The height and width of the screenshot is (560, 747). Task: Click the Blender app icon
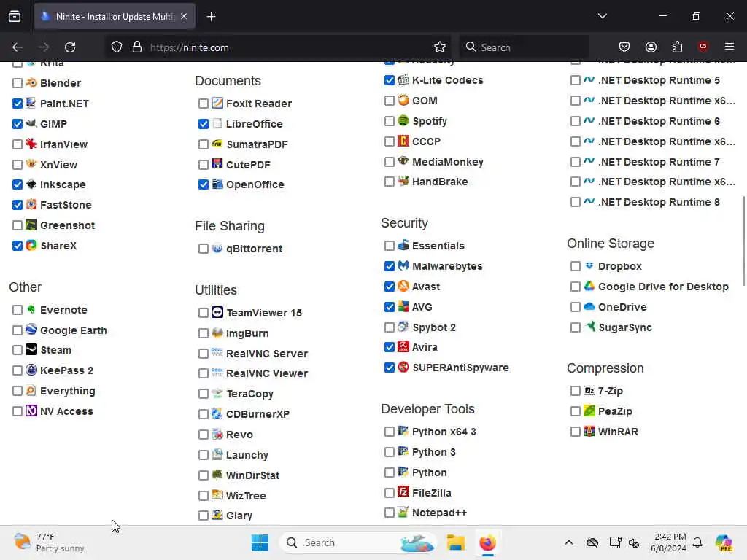tap(31, 83)
